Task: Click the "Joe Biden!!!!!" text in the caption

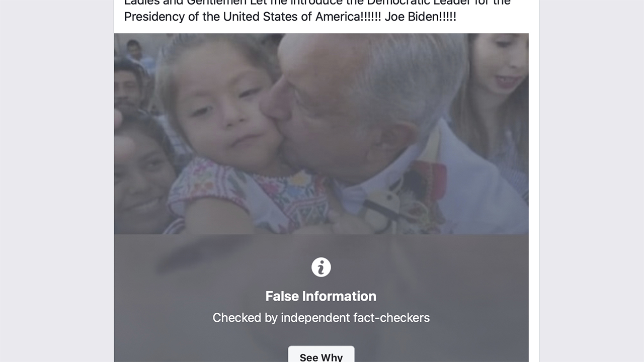Action: click(420, 16)
